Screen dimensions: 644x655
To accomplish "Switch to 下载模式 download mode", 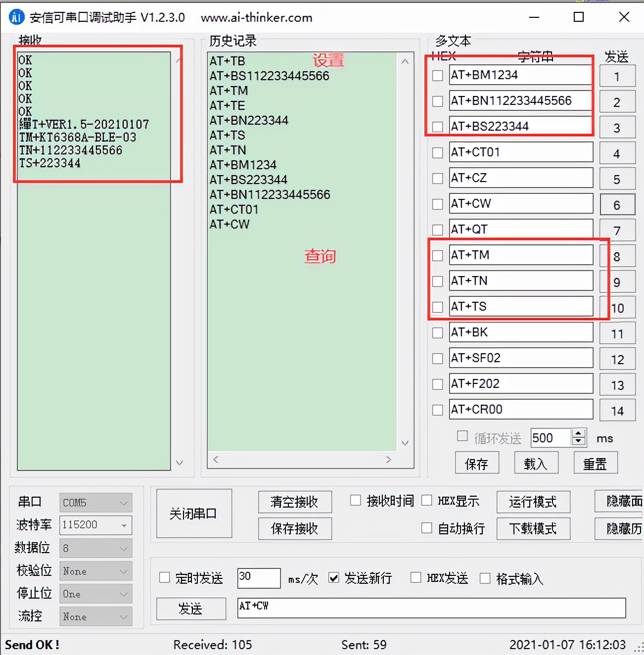I will (533, 528).
